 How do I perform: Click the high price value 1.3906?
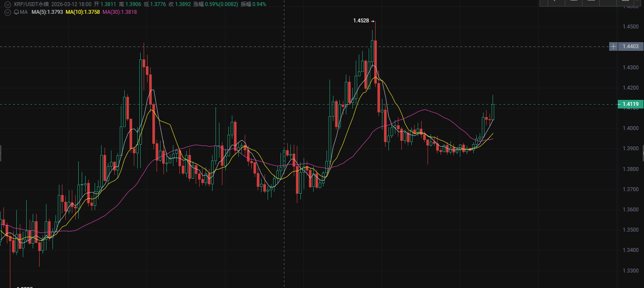click(134, 4)
